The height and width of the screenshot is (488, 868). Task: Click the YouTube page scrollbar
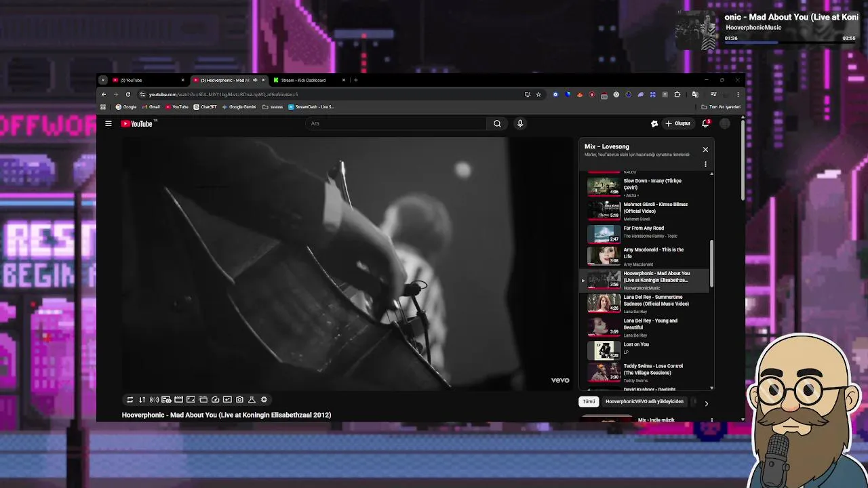coord(743,159)
